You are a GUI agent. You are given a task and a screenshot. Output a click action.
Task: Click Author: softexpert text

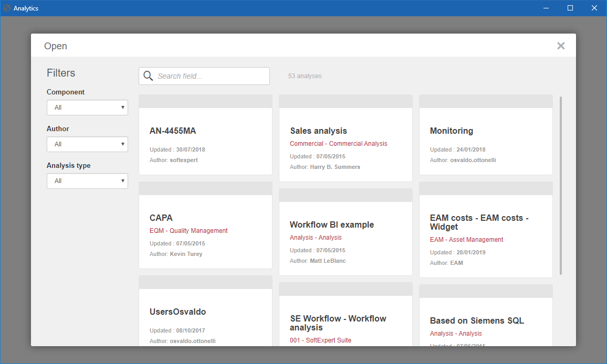[173, 160]
